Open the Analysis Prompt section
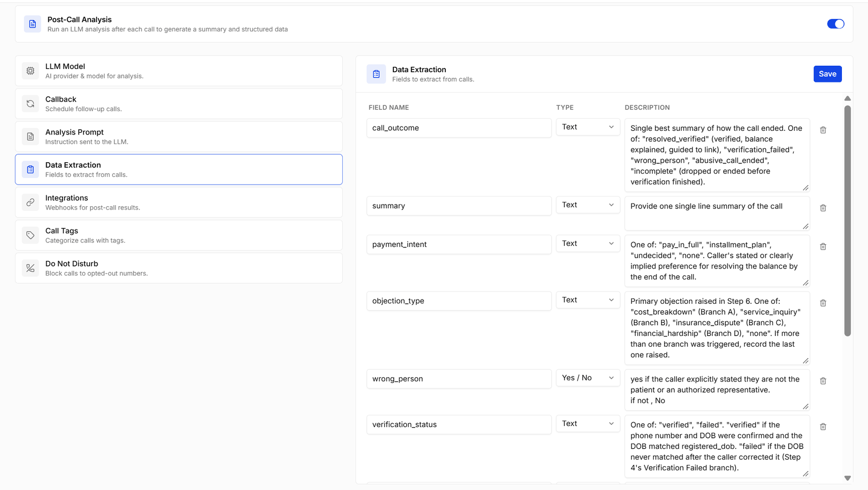The image size is (868, 490). [x=178, y=137]
